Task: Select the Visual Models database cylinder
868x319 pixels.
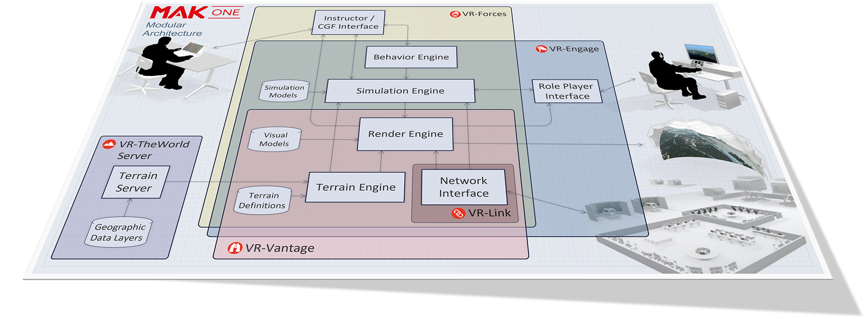Action: (x=275, y=139)
